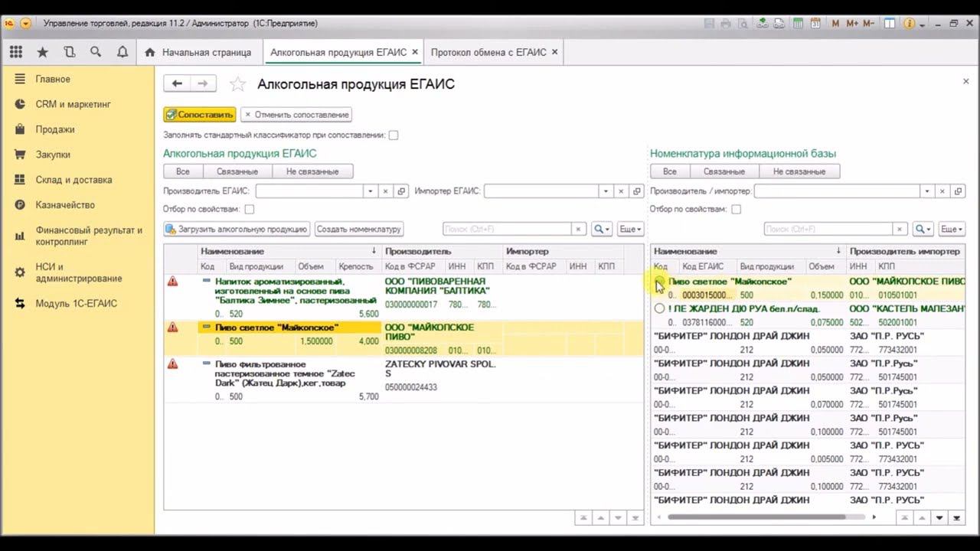Open the Производитель ЕГАИС selection form icon
The image size is (980, 551).
[400, 191]
